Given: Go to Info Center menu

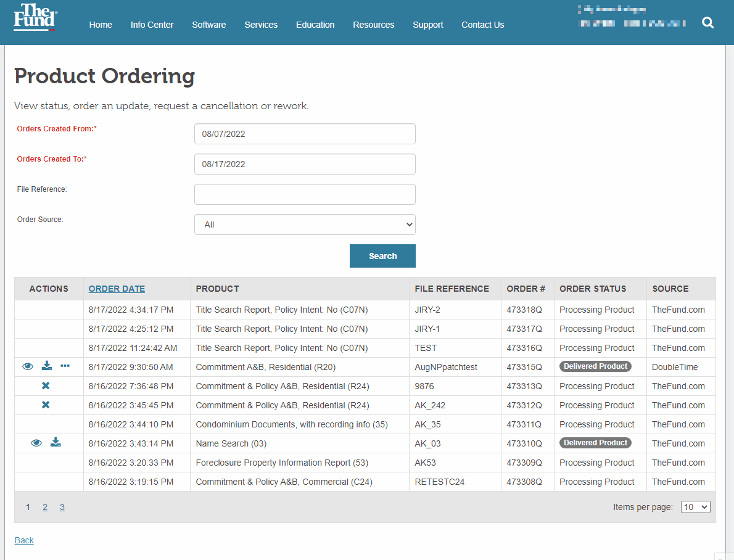Looking at the screenshot, I should pos(152,25).
